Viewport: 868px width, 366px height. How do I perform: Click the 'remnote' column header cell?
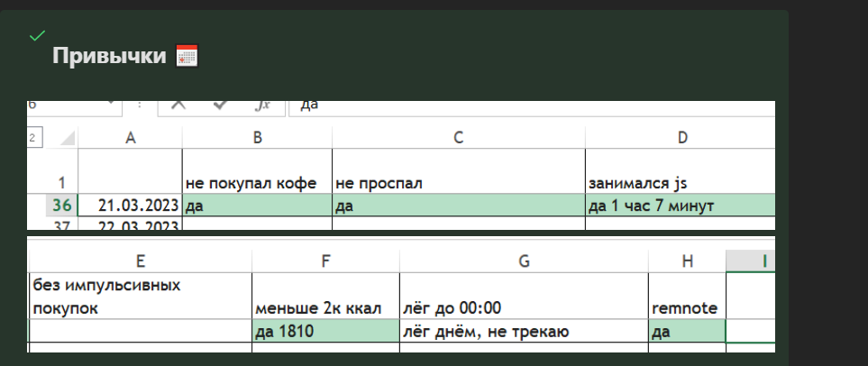(x=686, y=307)
